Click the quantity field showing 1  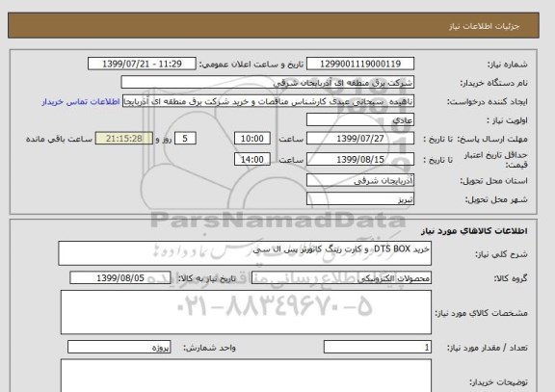click(x=378, y=348)
